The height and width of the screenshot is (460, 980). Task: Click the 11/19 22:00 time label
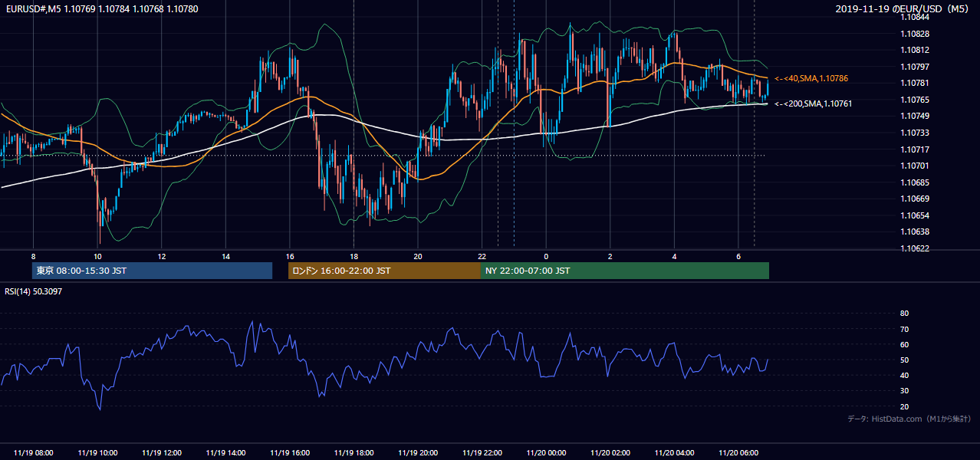point(482,453)
